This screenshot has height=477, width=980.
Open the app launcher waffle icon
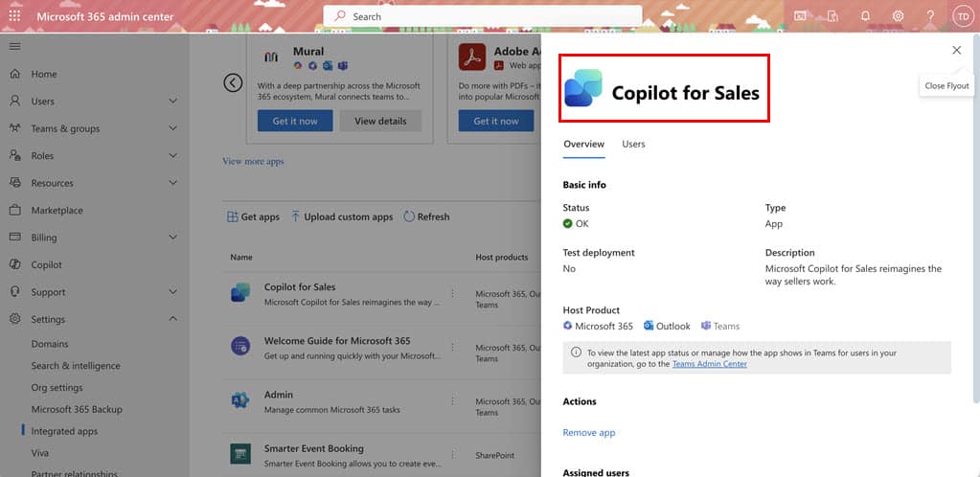(14, 16)
